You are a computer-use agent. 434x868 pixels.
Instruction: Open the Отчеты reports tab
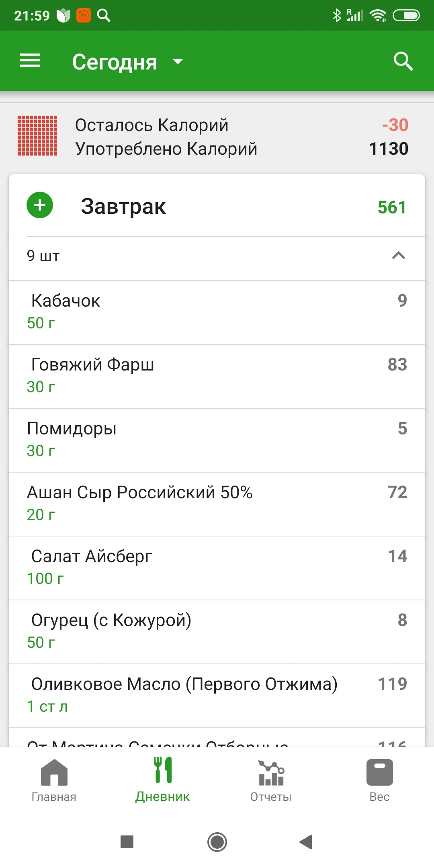(x=271, y=780)
